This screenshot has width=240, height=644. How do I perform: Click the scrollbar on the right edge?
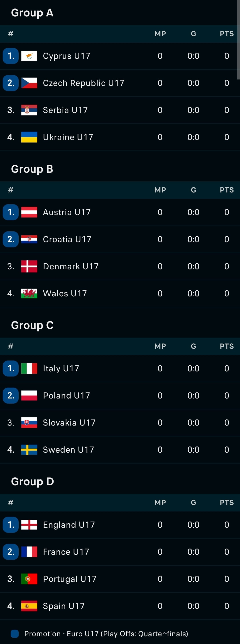[238, 40]
